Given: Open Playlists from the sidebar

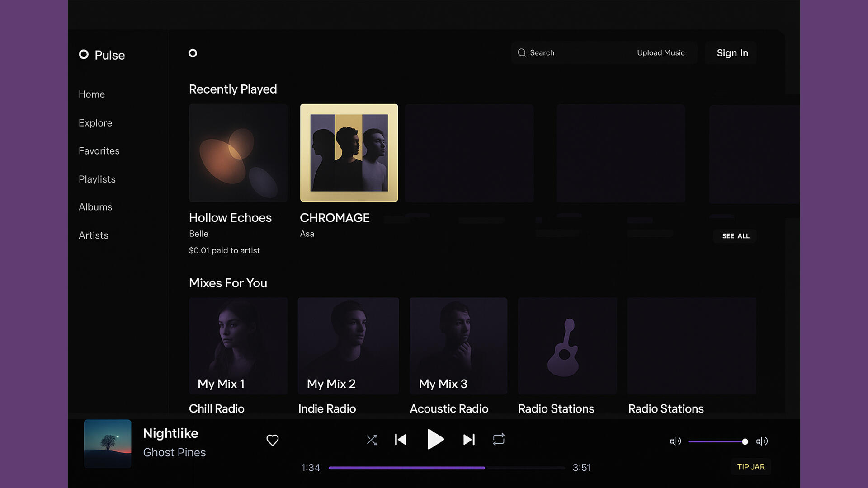Looking at the screenshot, I should click(x=97, y=179).
